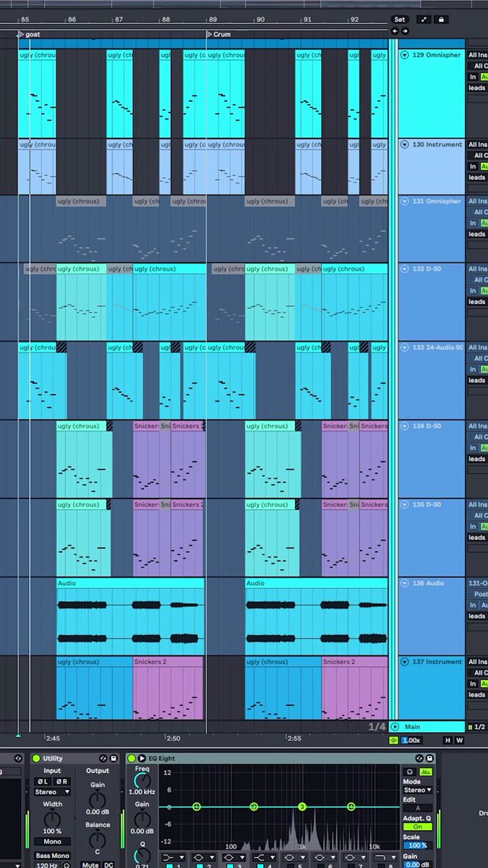
Task: Fold track 131 Omnispher
Action: pyautogui.click(x=405, y=201)
